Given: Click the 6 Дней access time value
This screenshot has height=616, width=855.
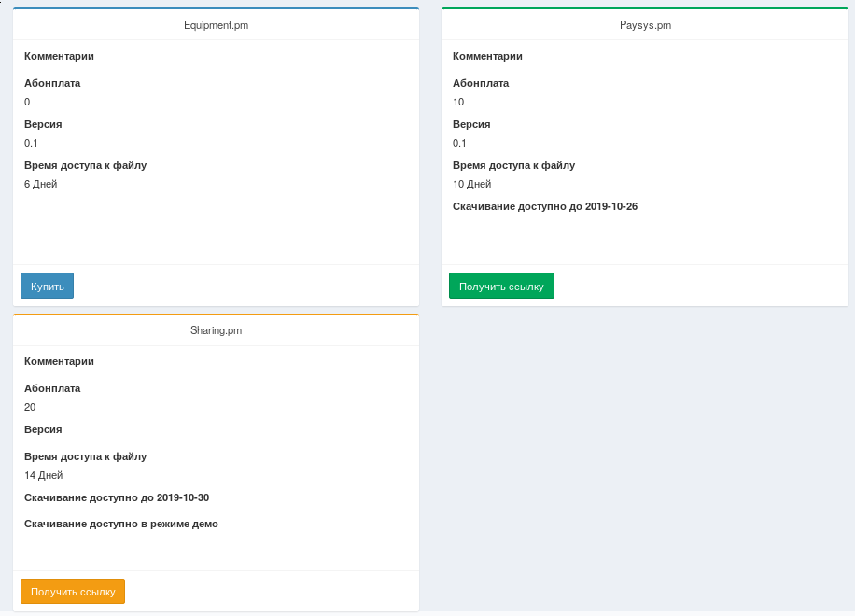Looking at the screenshot, I should tap(41, 184).
